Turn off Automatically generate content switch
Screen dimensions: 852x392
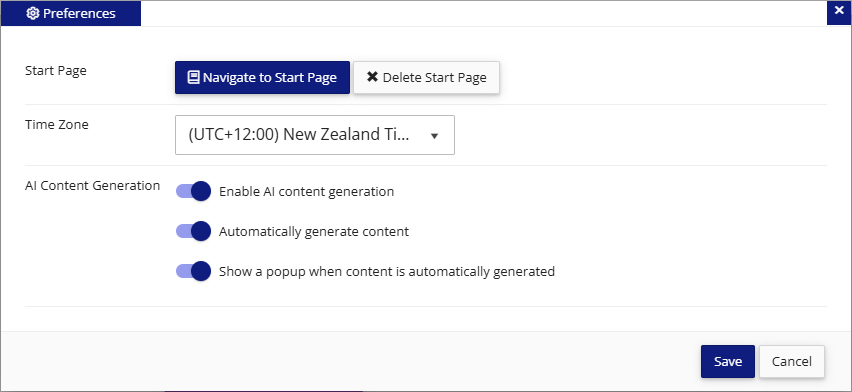193,231
